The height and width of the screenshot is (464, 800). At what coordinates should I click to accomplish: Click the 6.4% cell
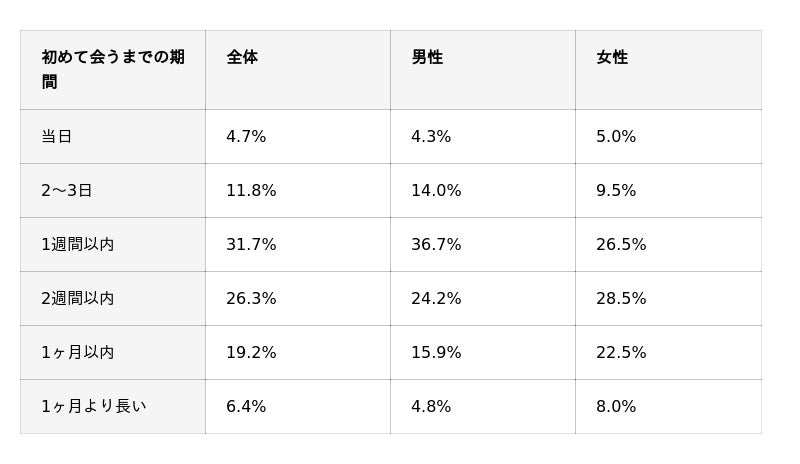point(298,407)
